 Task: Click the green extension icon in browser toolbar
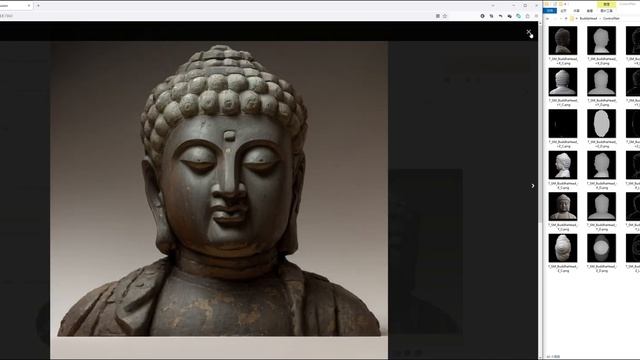[x=518, y=16]
